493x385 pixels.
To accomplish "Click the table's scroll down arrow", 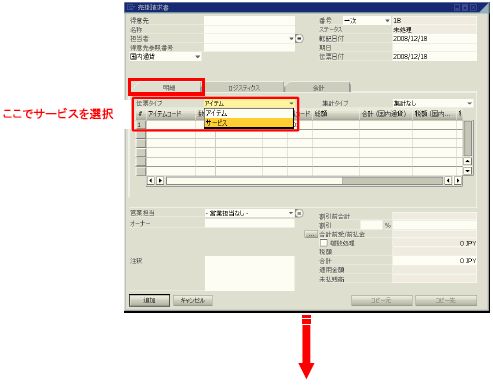I will [x=467, y=171].
